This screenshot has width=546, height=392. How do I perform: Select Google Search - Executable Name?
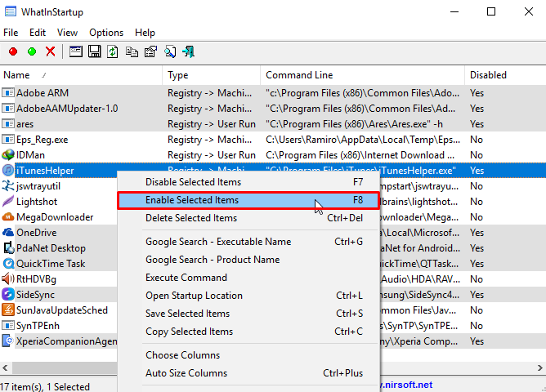pos(248,242)
